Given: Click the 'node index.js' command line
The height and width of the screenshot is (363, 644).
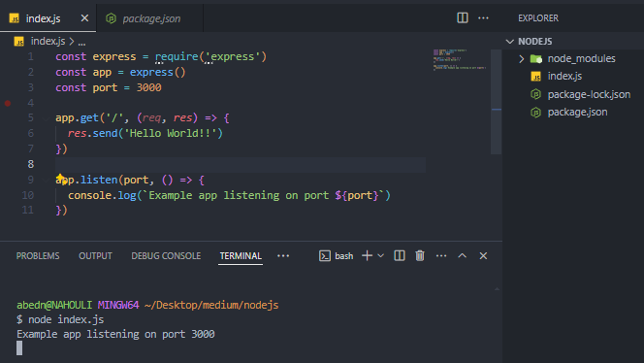Looking at the screenshot, I should [x=66, y=319].
